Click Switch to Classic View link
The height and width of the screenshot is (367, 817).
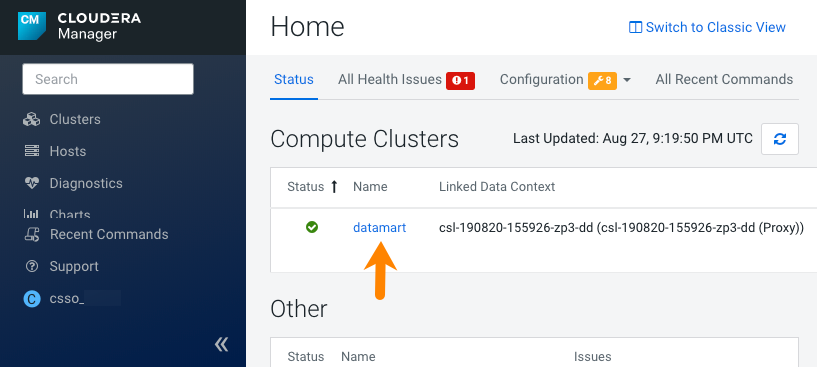tap(707, 27)
